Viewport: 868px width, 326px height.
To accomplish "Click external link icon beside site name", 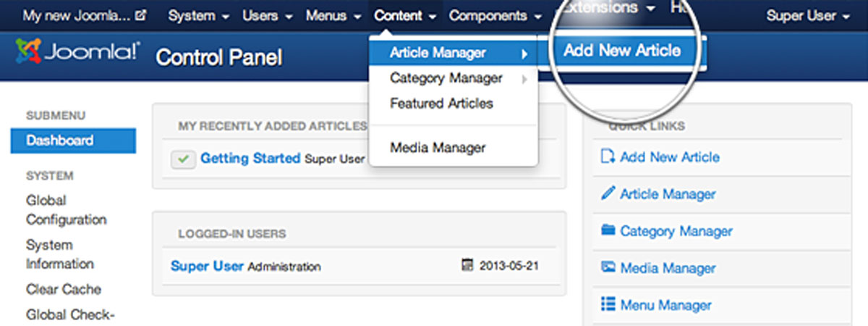I will point(140,15).
